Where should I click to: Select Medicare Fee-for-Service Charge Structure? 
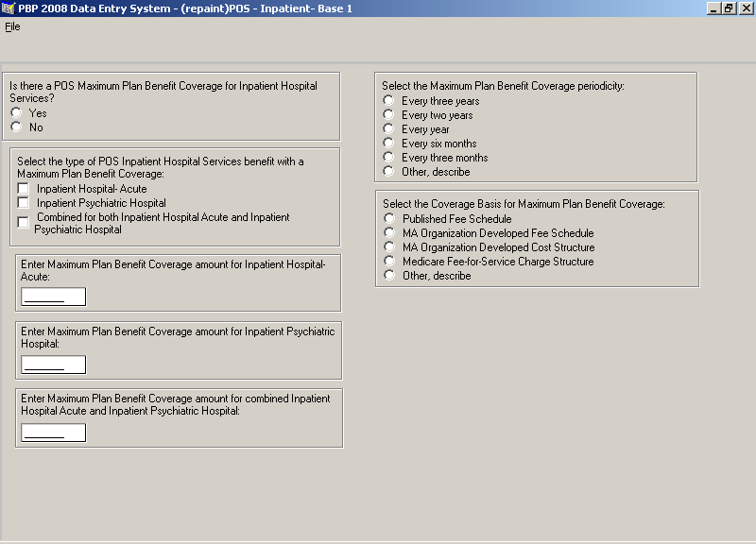[x=389, y=262]
